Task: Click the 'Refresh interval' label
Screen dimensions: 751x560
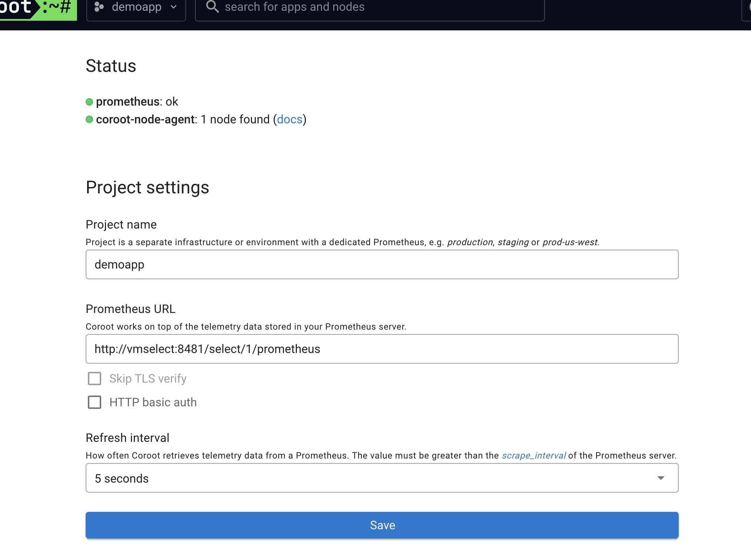Action: click(128, 438)
